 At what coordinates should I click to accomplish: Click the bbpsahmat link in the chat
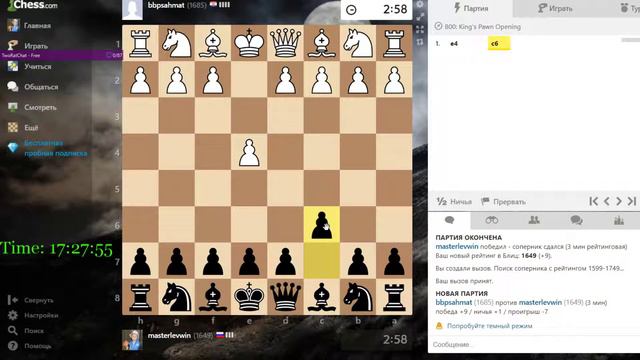(x=453, y=302)
